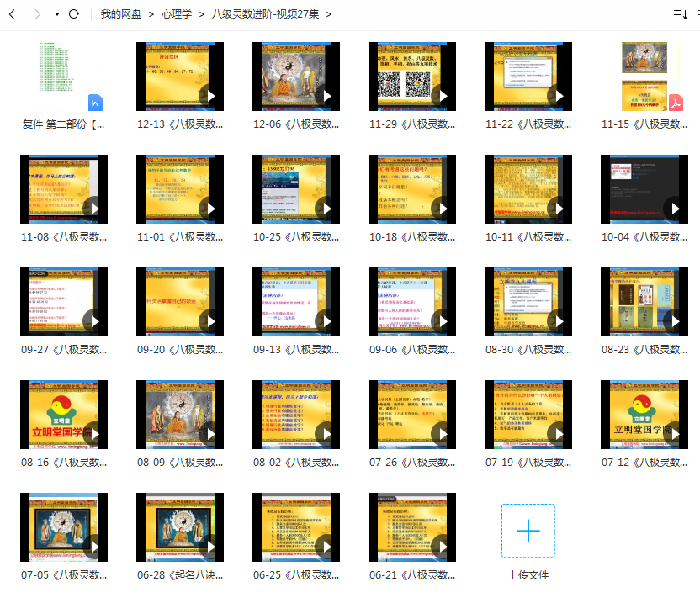Go back using the left arrow
Image resolution: width=700 pixels, height=603 pixels.
click(12, 14)
